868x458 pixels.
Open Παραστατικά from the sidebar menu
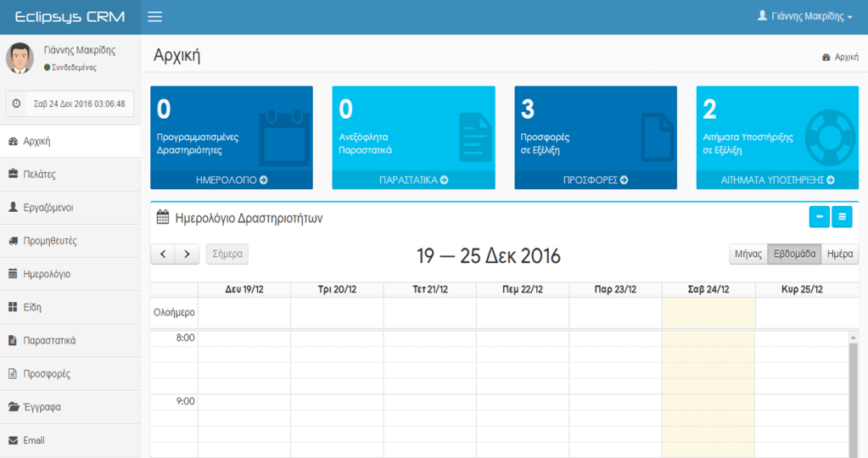tap(70, 340)
